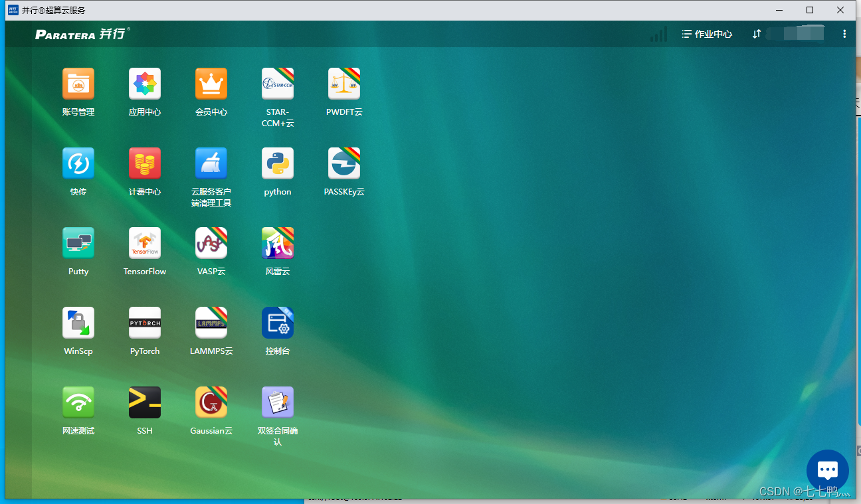This screenshot has height=504, width=861.
Task: Open the 账号管理 account management icon
Action: coord(78,84)
